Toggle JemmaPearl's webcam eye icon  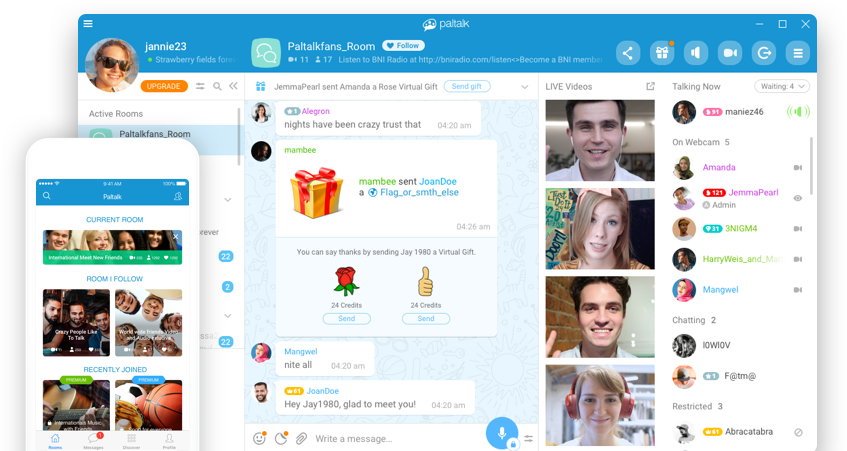pos(798,198)
